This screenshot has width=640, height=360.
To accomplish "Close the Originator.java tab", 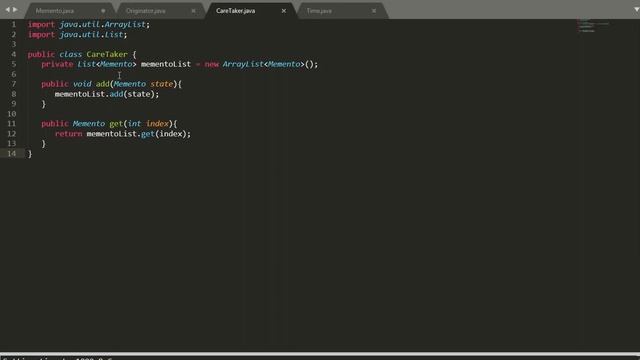I will tap(193, 11).
